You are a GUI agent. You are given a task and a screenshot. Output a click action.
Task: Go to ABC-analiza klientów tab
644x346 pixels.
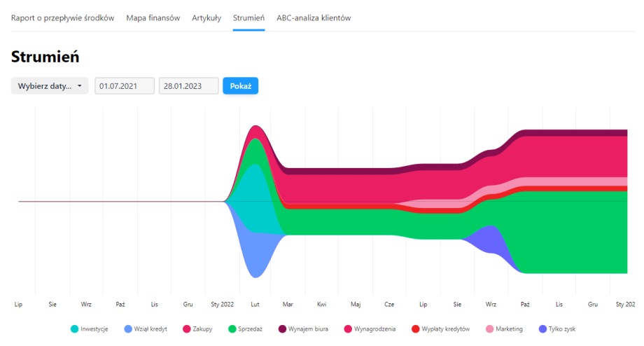[314, 18]
